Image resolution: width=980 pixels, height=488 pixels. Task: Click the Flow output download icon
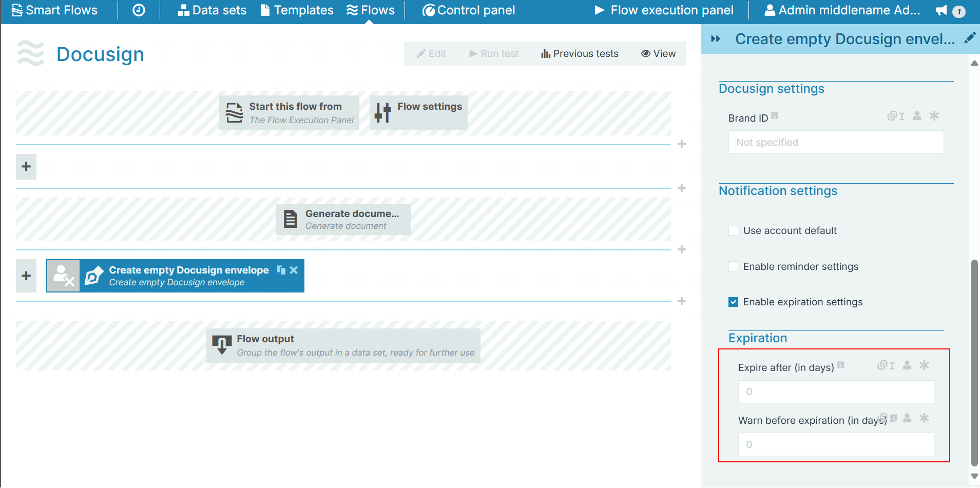coord(222,345)
